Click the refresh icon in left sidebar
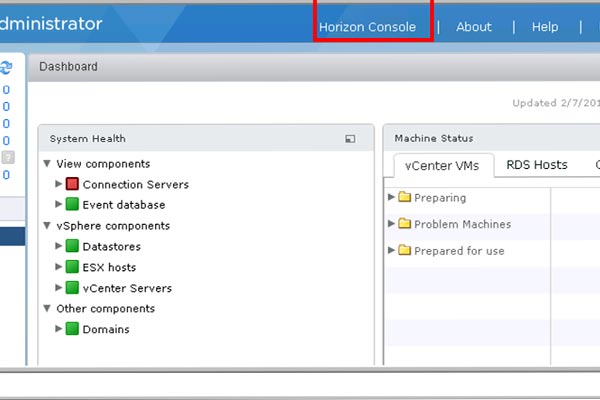This screenshot has height=400, width=600. [x=6, y=68]
